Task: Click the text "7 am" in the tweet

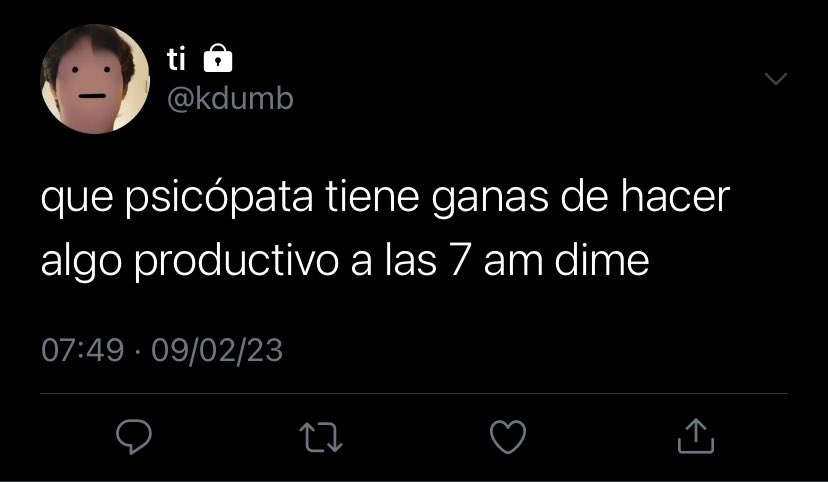Action: 496,260
